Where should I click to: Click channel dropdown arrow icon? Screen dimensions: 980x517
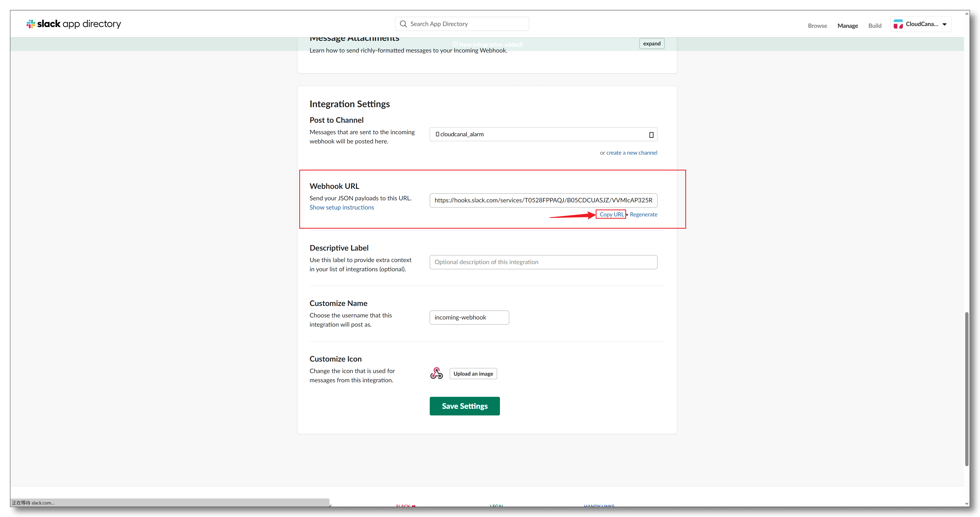tap(651, 134)
